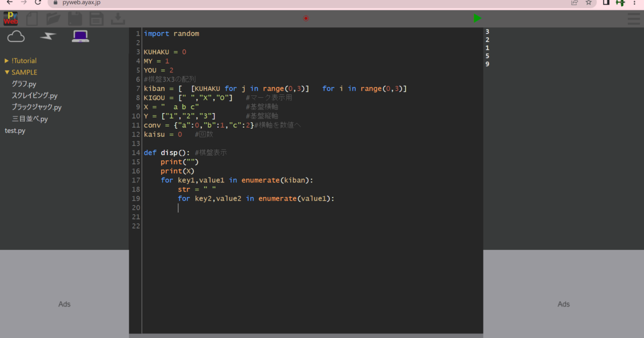Image resolution: width=644 pixels, height=338 pixels.
Task: Open test.py from the file list
Action: tap(14, 130)
